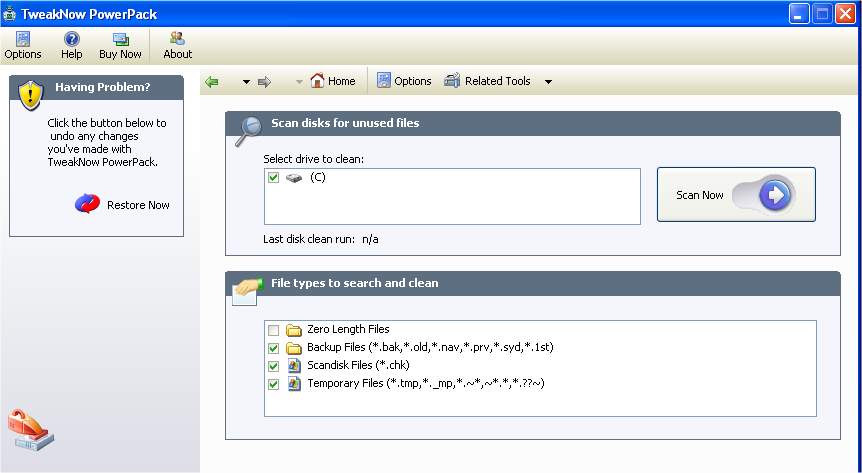Enable Zero Length Files checkbox

[x=273, y=330]
